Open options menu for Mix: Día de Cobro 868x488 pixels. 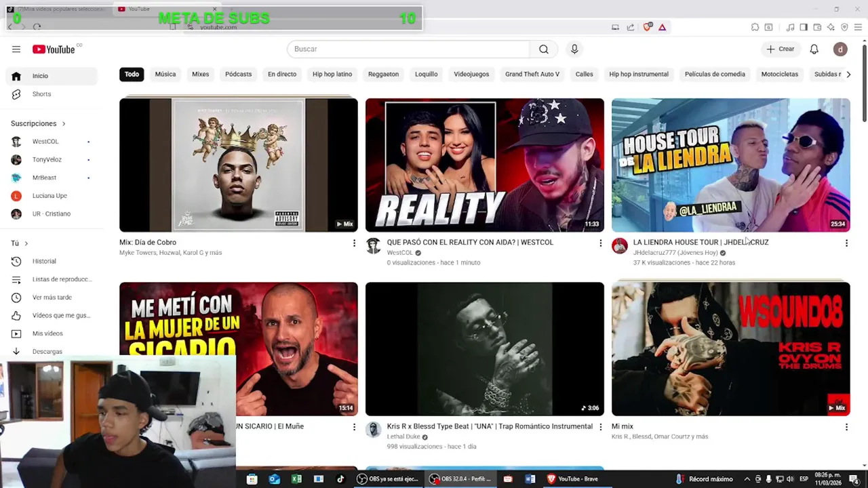354,243
